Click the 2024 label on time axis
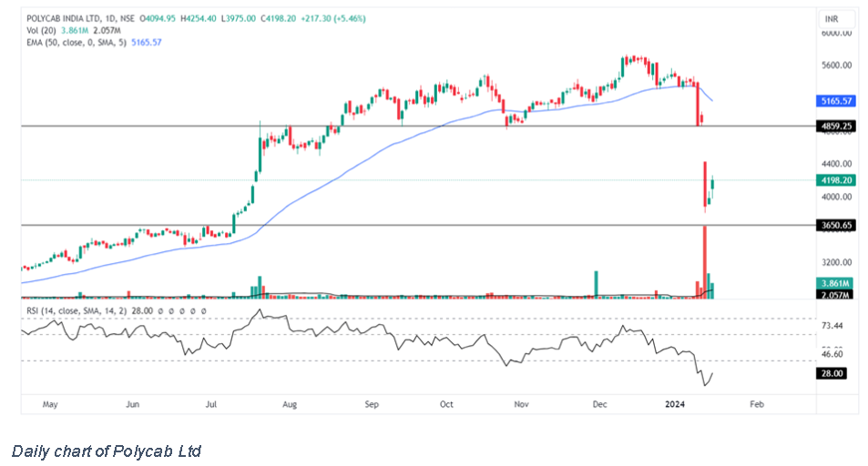The image size is (868, 466). pyautogui.click(x=674, y=402)
